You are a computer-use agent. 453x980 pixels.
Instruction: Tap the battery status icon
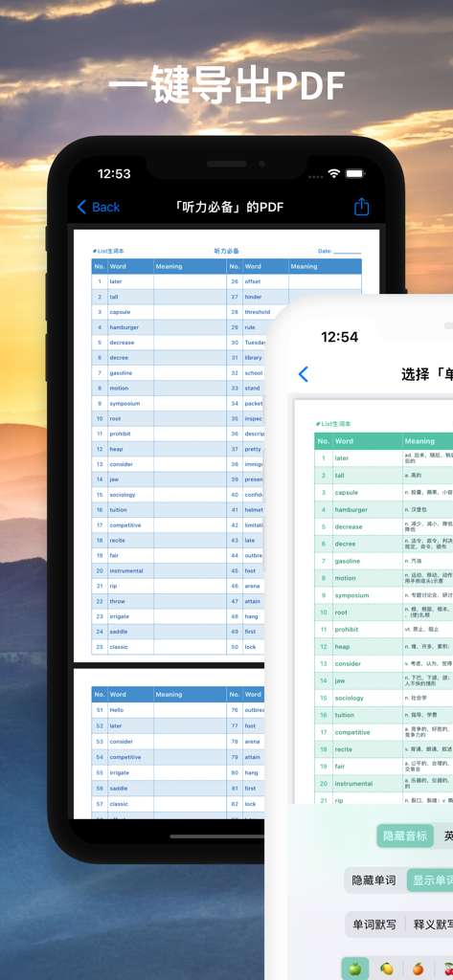pyautogui.click(x=354, y=174)
